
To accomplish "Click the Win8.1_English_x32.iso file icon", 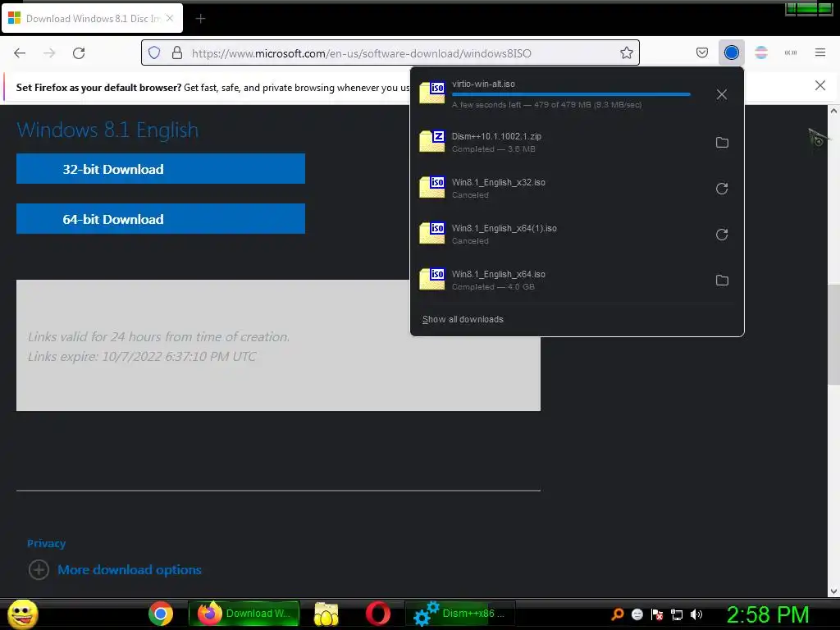I will pyautogui.click(x=431, y=186).
